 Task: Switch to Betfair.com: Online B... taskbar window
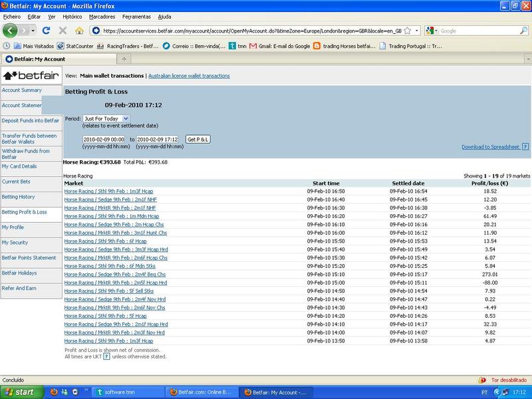point(202,392)
